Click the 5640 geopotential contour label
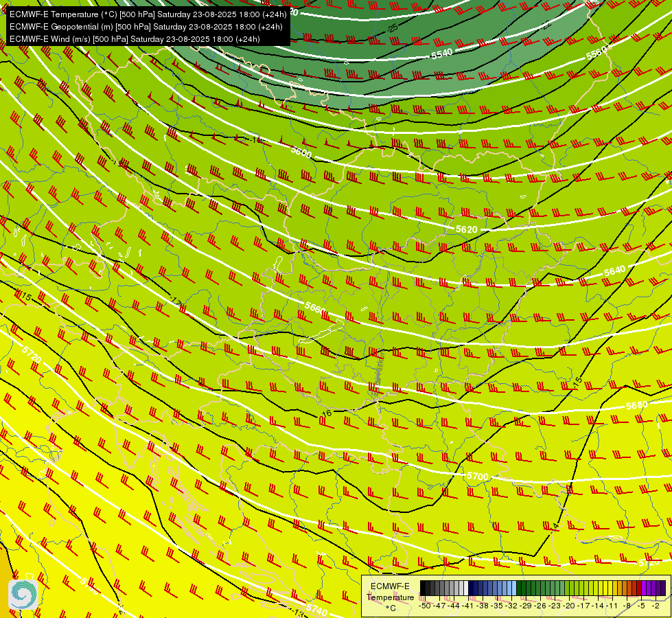Viewport: 672px width, 618px height. pos(615,271)
